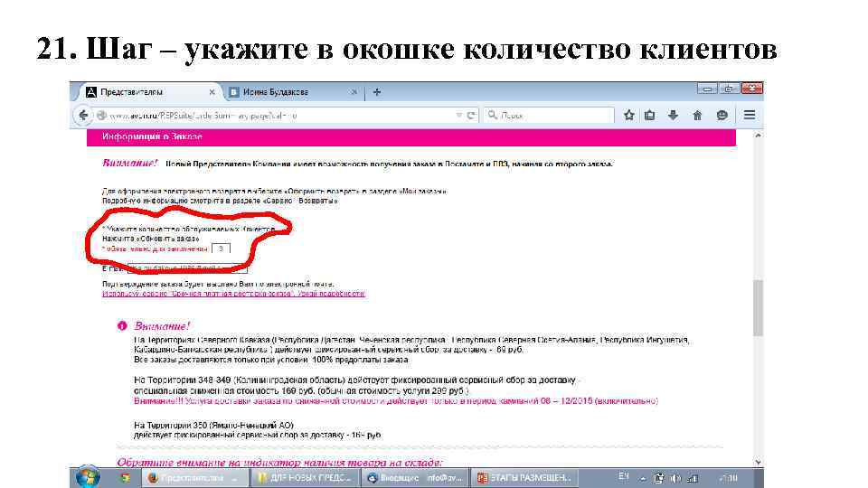Click the pink Внимание info icon
Screen dimensions: 868x488
[122, 326]
